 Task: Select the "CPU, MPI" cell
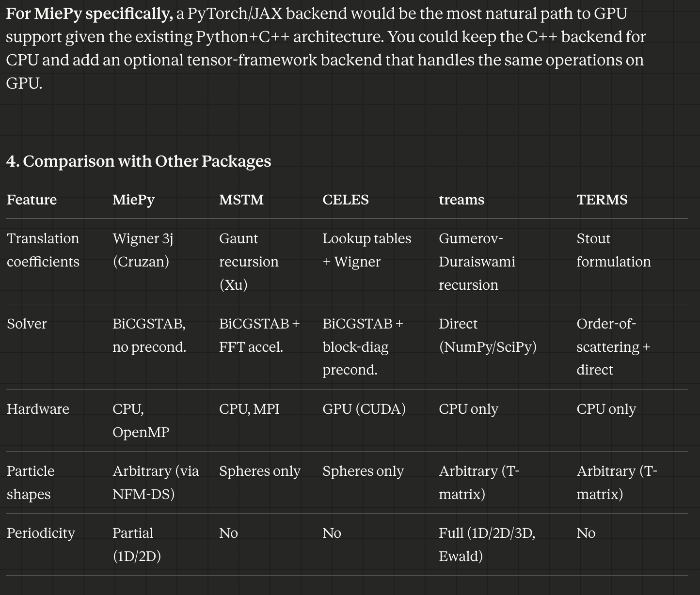pos(249,409)
